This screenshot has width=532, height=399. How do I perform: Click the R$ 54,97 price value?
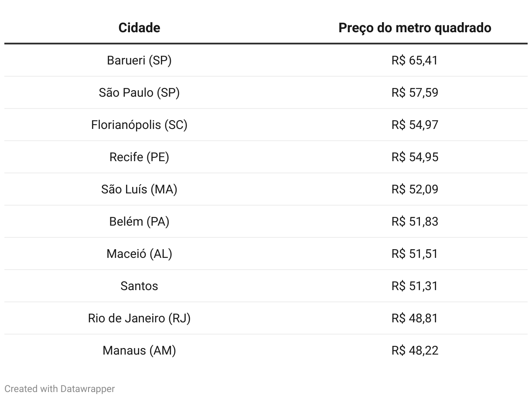click(415, 125)
